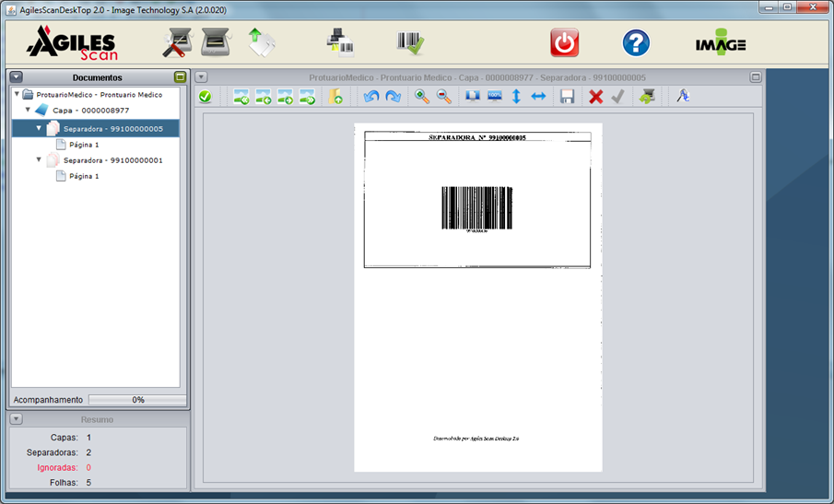This screenshot has width=834, height=504.
Task: Click the text recognition tool icon
Action: click(683, 96)
